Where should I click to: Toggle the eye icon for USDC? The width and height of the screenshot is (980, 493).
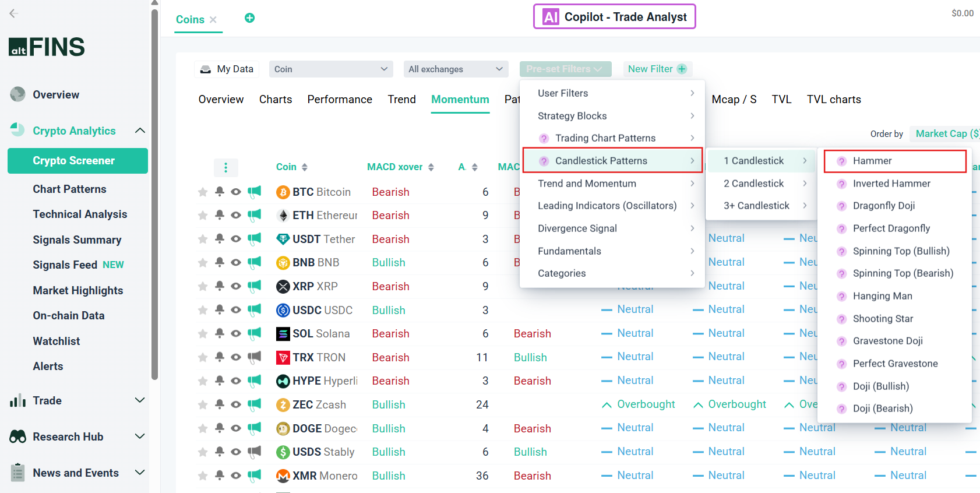click(236, 310)
